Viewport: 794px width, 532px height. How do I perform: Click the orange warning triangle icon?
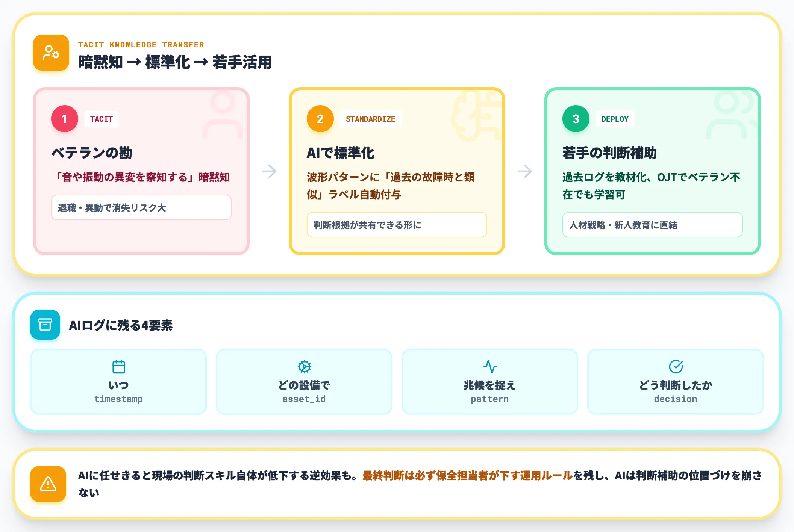click(48, 484)
